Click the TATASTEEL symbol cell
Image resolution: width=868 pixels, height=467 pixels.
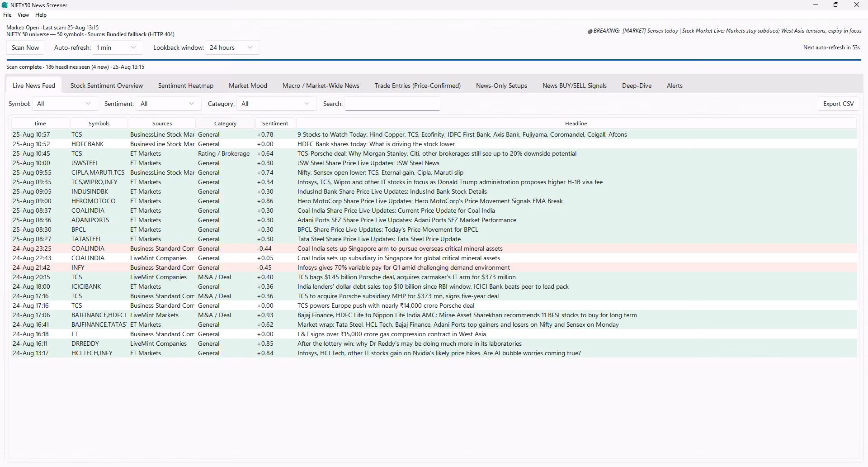point(86,239)
